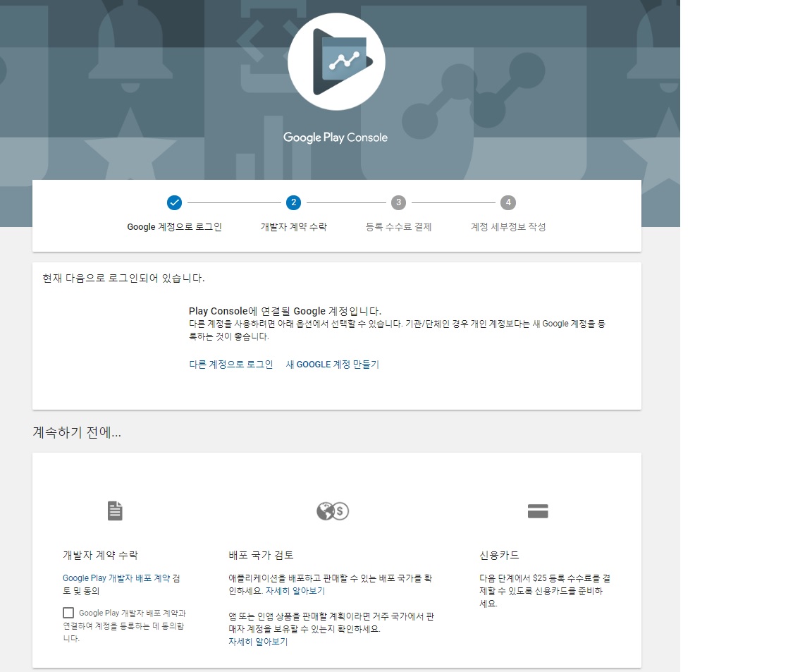Open the Google Play 개발자 배포 계약 link
Image resolution: width=812 pixels, height=672 pixels.
point(116,578)
